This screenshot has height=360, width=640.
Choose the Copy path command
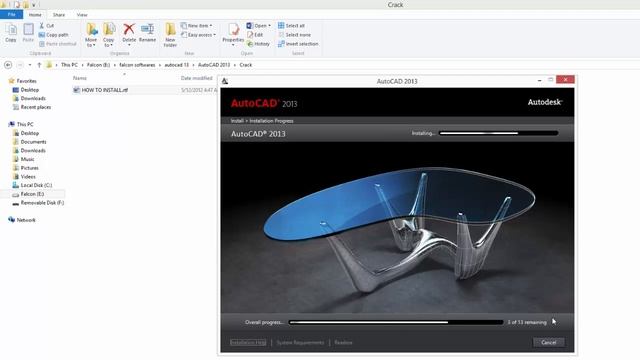tap(53, 35)
